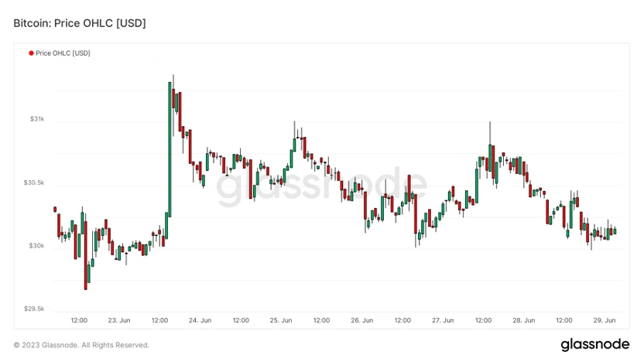Click the last candle on the chart

[x=615, y=231]
